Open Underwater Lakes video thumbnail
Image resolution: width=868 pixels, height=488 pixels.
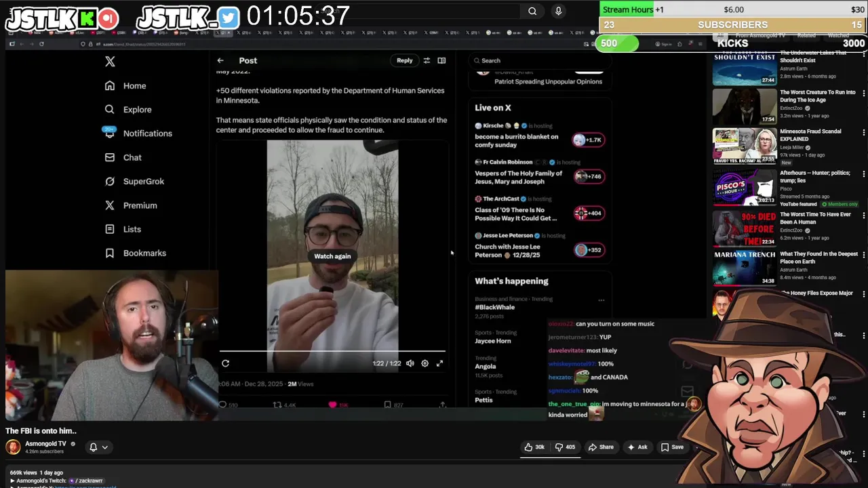coord(745,68)
